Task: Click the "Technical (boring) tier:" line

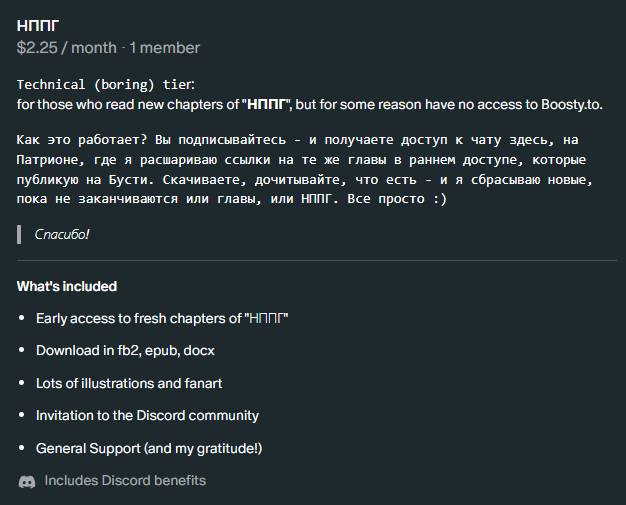Action: (x=107, y=84)
